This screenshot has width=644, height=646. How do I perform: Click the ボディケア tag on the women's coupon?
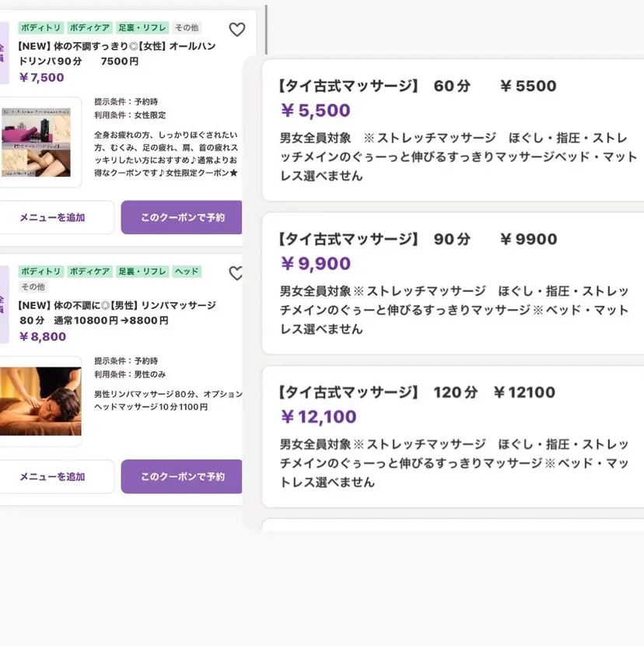coord(89,27)
